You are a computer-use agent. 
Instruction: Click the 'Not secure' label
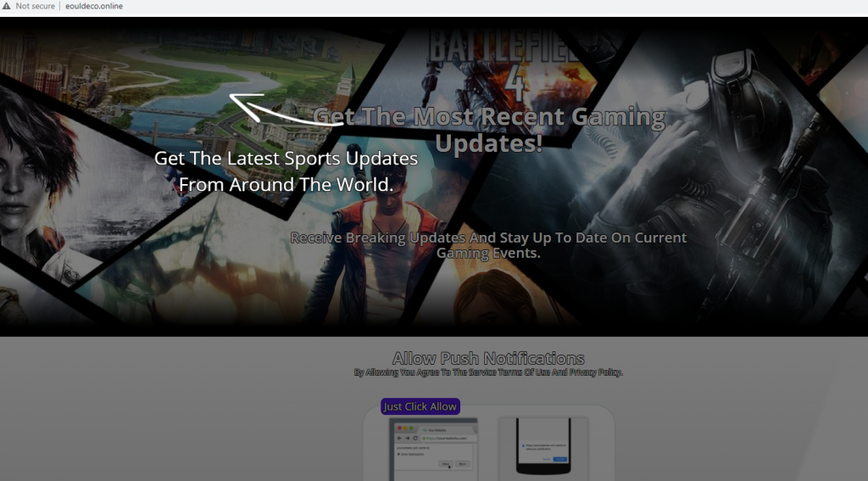tap(36, 6)
